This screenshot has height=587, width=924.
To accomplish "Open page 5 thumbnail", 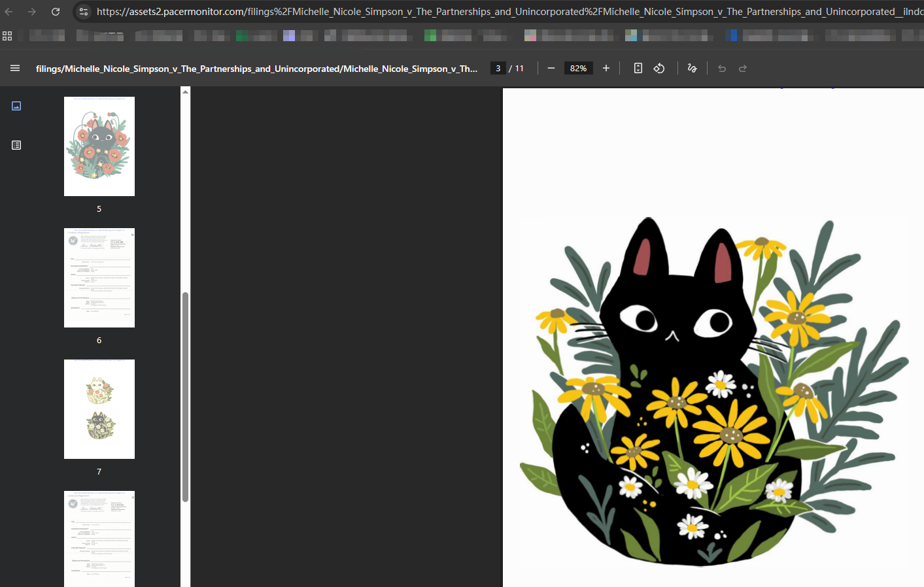I will [99, 146].
